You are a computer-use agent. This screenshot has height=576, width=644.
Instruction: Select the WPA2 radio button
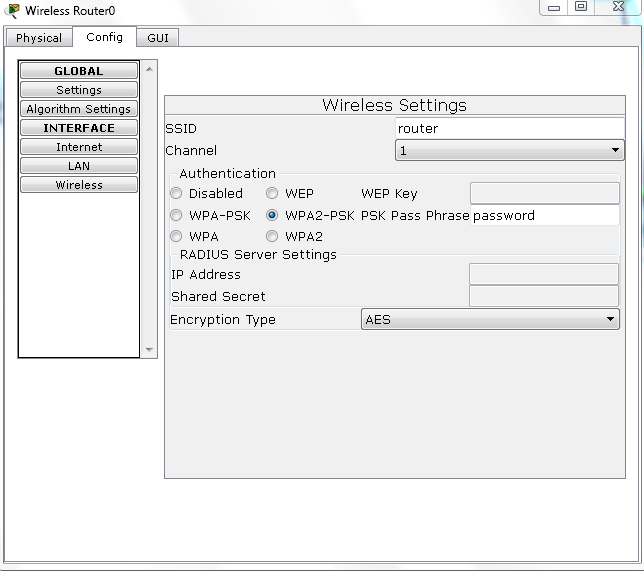(272, 237)
